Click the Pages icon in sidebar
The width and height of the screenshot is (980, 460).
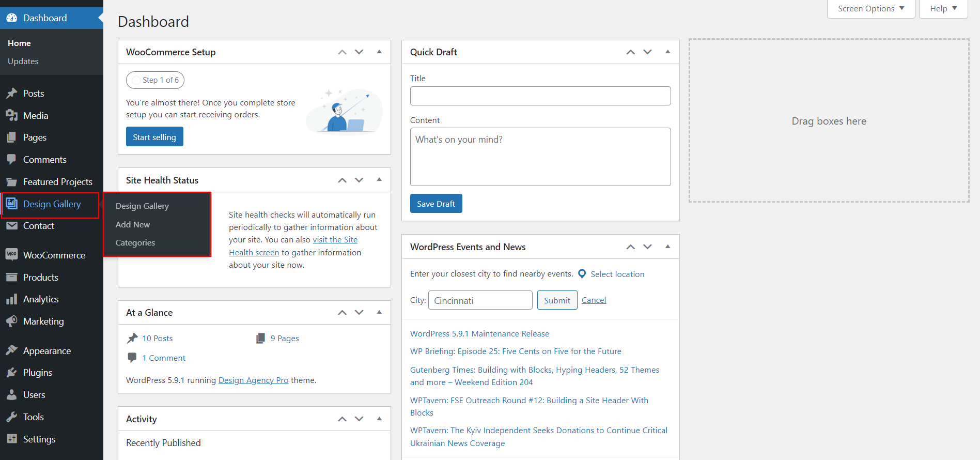[x=11, y=137]
